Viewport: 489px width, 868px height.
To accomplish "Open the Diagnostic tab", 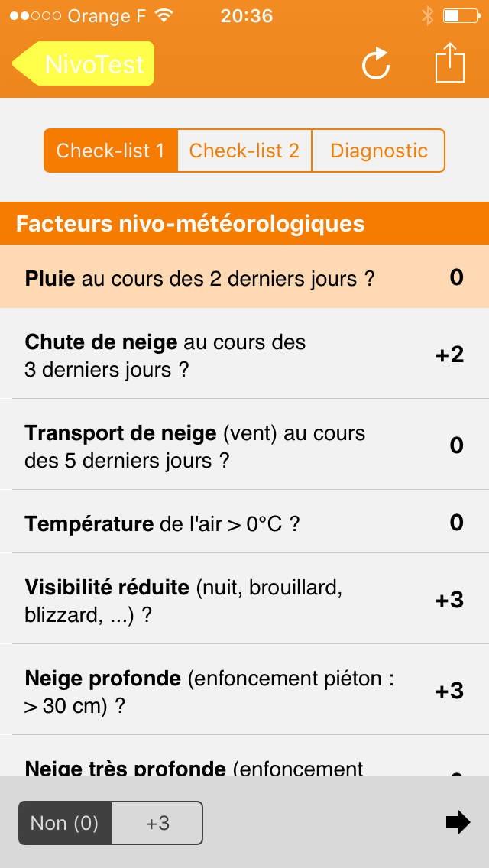I will tap(378, 151).
